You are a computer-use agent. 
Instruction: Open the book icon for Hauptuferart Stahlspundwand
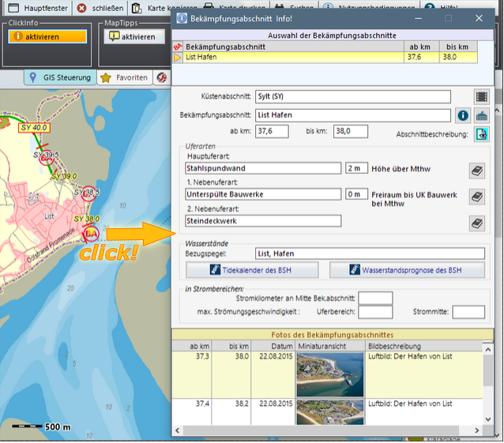pos(477,171)
